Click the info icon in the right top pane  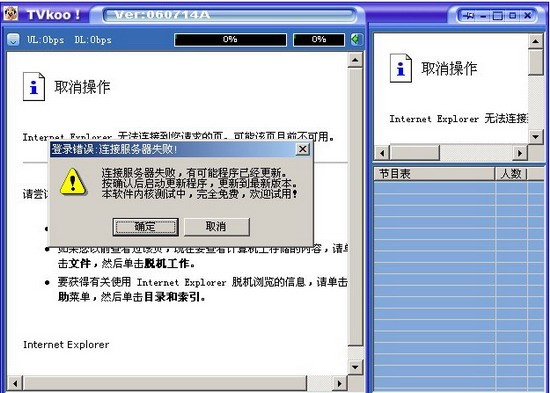click(401, 68)
